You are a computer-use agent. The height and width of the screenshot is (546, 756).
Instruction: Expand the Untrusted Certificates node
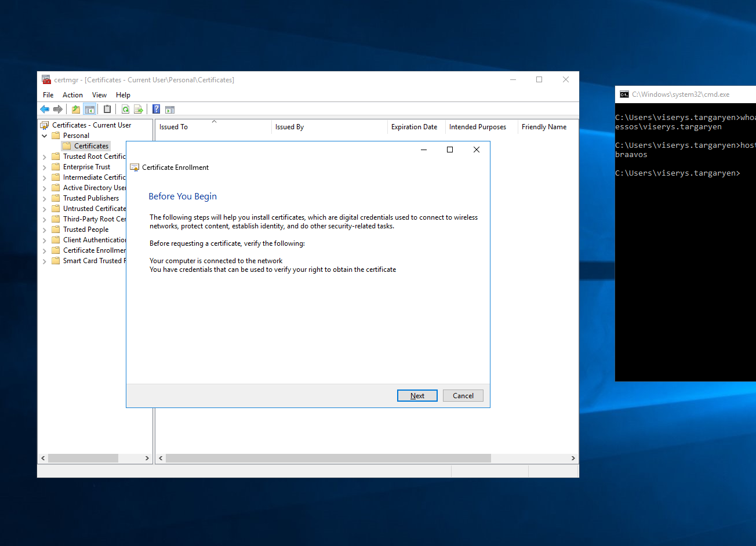[45, 209]
